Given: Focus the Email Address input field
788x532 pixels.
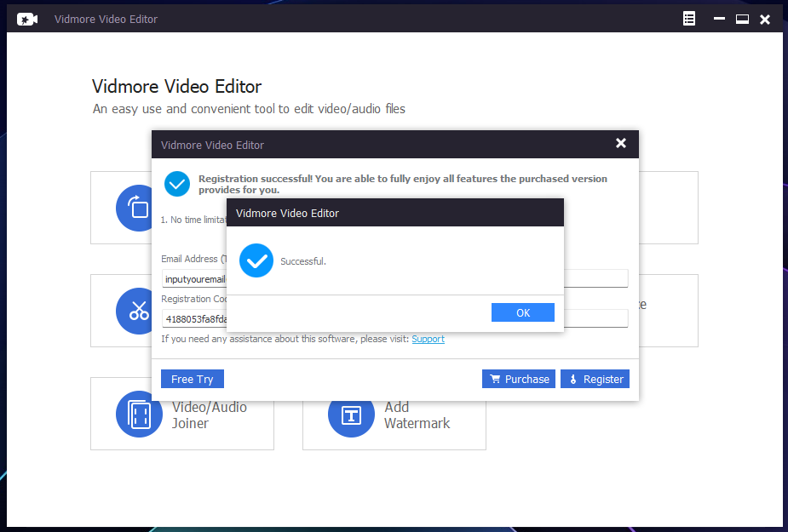Looking at the screenshot, I should click(x=193, y=278).
